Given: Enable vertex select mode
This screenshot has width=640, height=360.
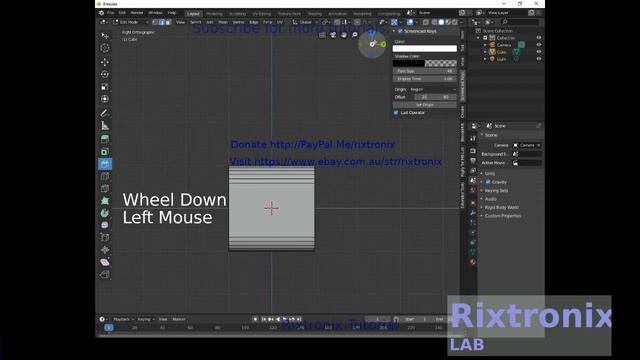Looking at the screenshot, I should (x=155, y=22).
